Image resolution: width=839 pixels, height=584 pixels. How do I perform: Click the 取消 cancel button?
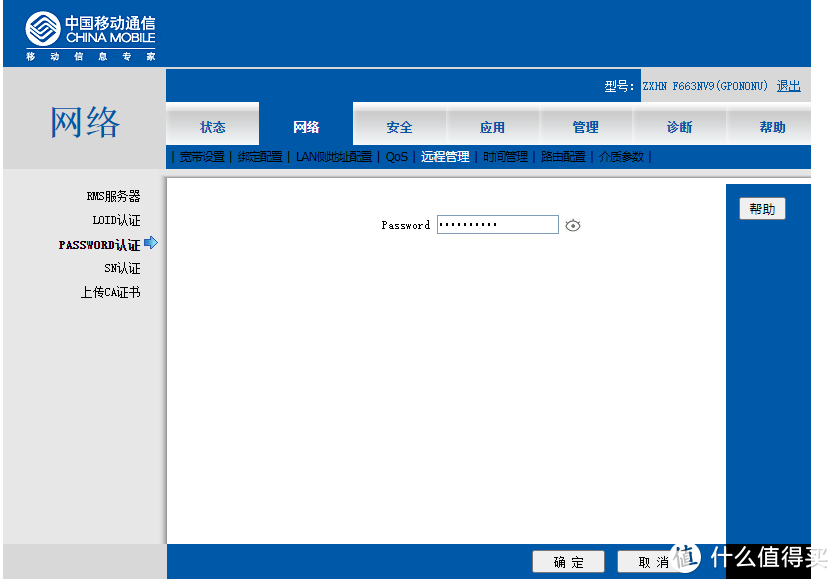tap(653, 562)
